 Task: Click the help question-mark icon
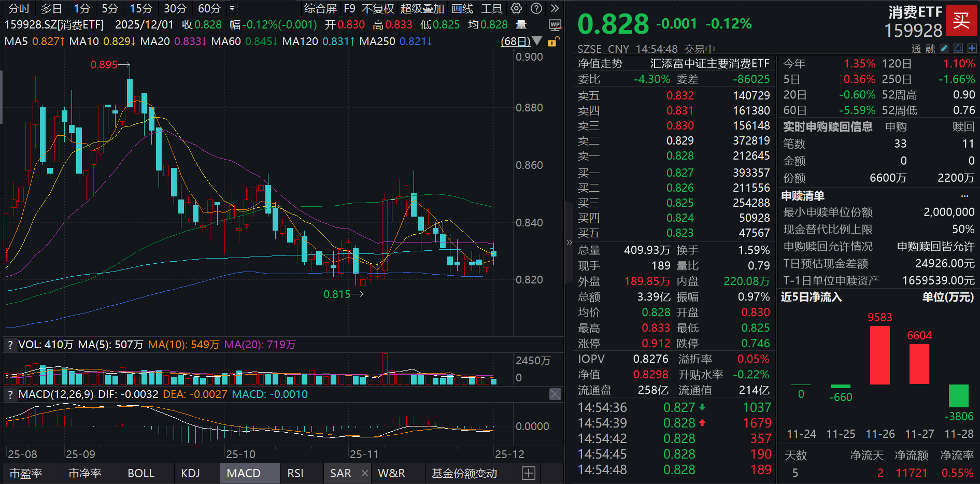536,8
